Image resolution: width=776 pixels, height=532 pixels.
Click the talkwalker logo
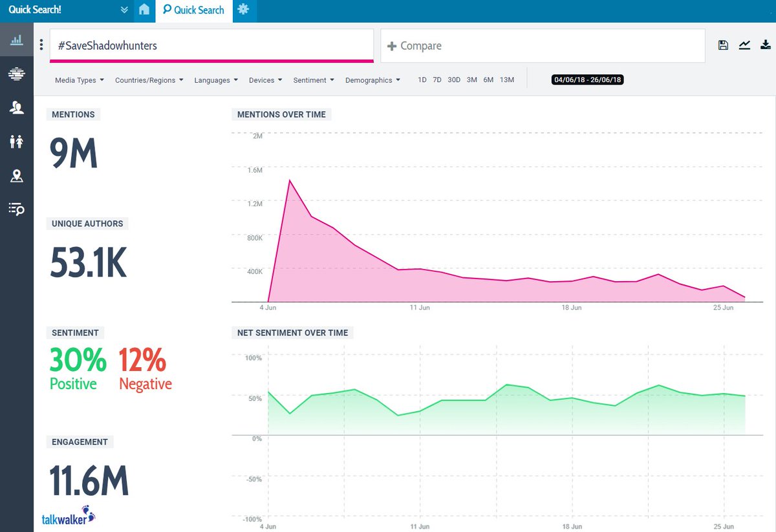[x=69, y=516]
